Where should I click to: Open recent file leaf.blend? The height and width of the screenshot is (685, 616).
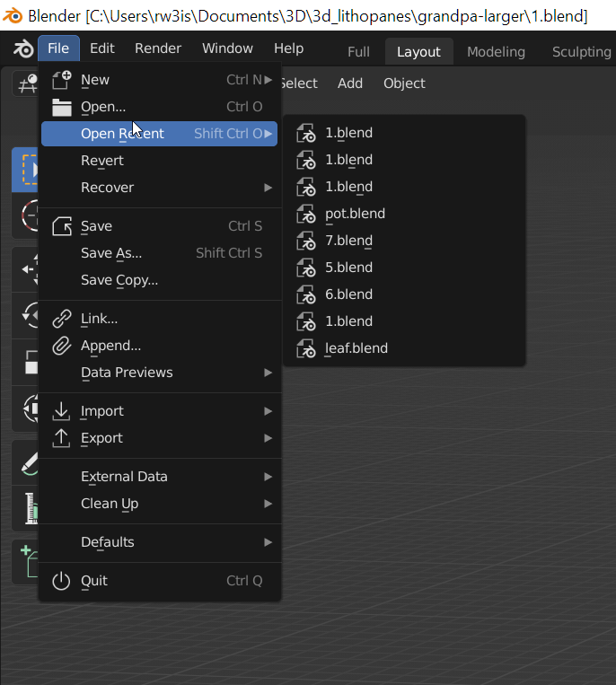[404, 348]
